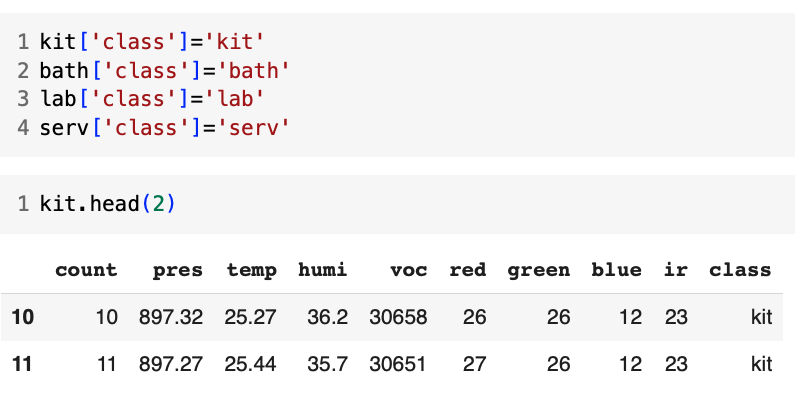
Task: Select the humi column header
Action: coord(322,270)
